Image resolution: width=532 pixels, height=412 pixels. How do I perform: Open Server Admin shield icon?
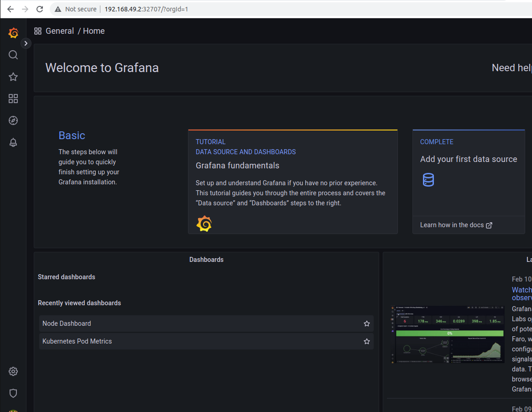(13, 393)
